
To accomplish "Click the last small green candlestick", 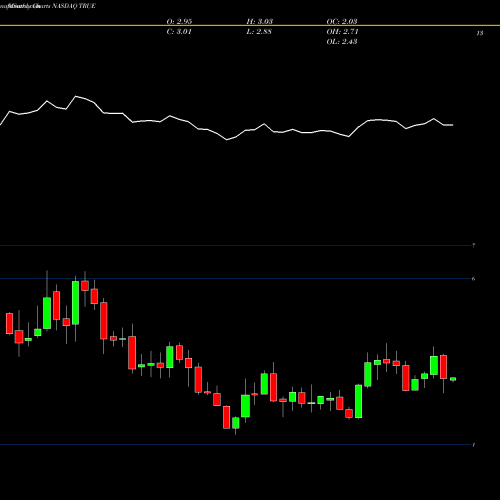I will [x=453, y=379].
